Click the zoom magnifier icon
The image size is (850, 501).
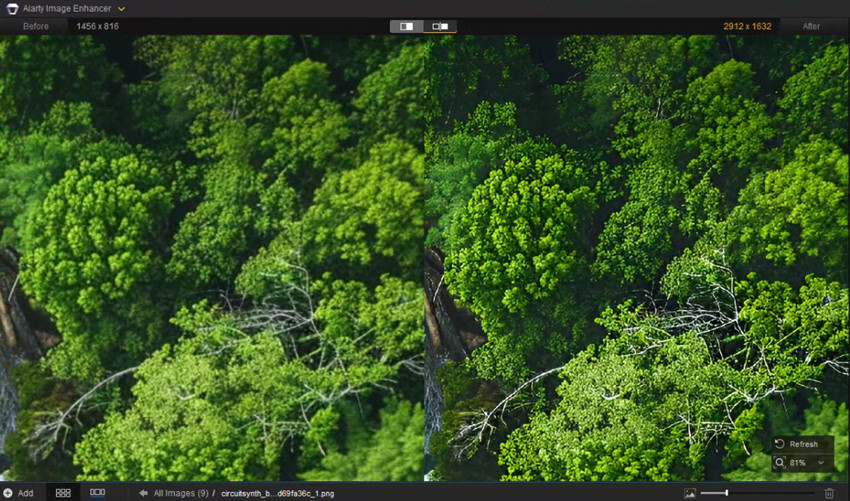[x=779, y=463]
